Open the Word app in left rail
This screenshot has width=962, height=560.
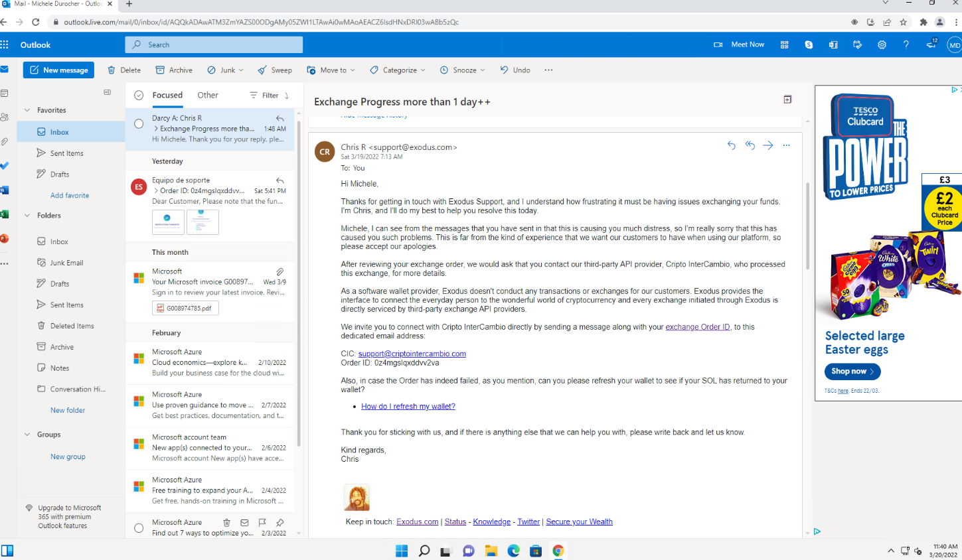4,190
